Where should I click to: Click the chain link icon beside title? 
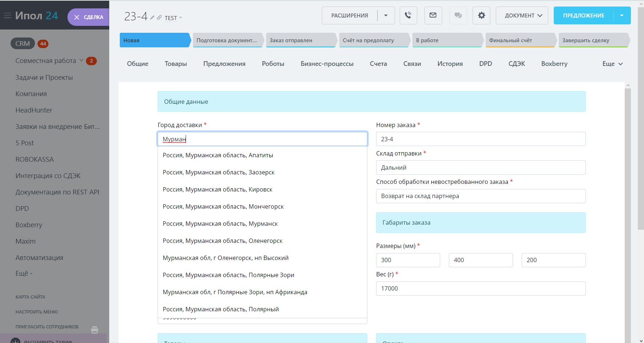159,17
